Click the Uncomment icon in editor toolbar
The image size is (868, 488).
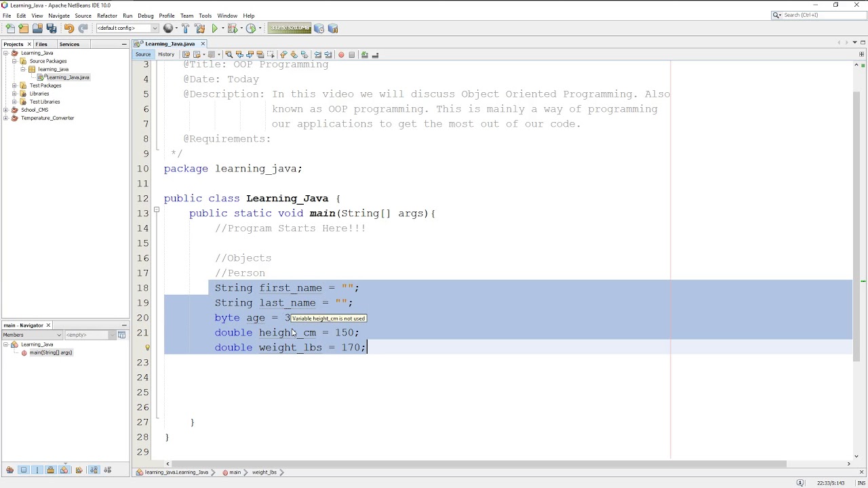coord(375,54)
